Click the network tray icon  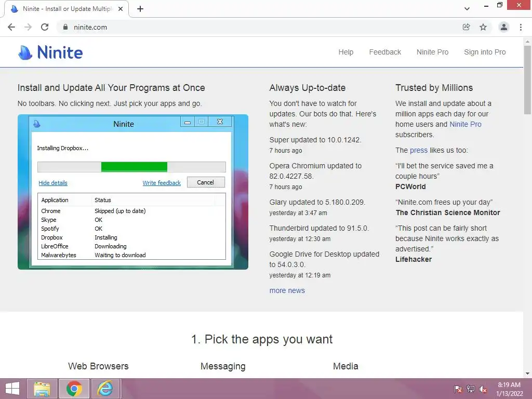pos(471,389)
